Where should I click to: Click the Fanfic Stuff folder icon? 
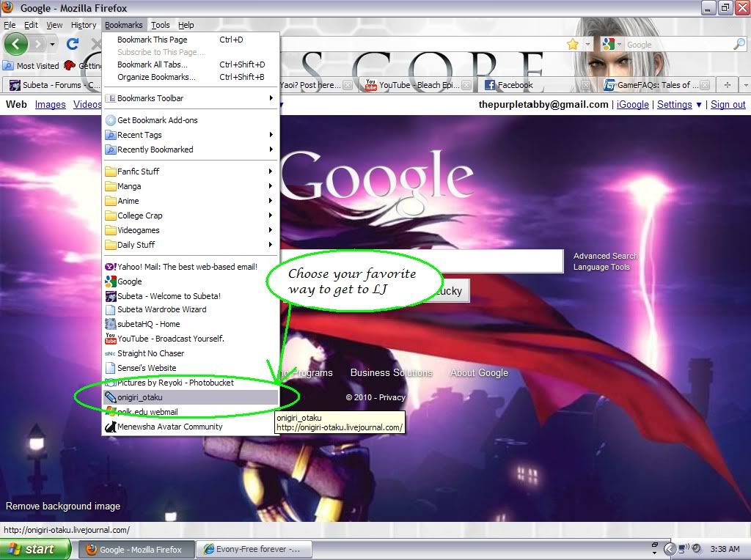(111, 172)
